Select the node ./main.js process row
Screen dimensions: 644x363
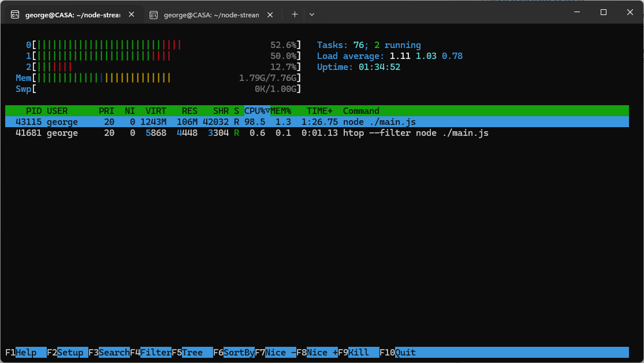tap(231, 121)
